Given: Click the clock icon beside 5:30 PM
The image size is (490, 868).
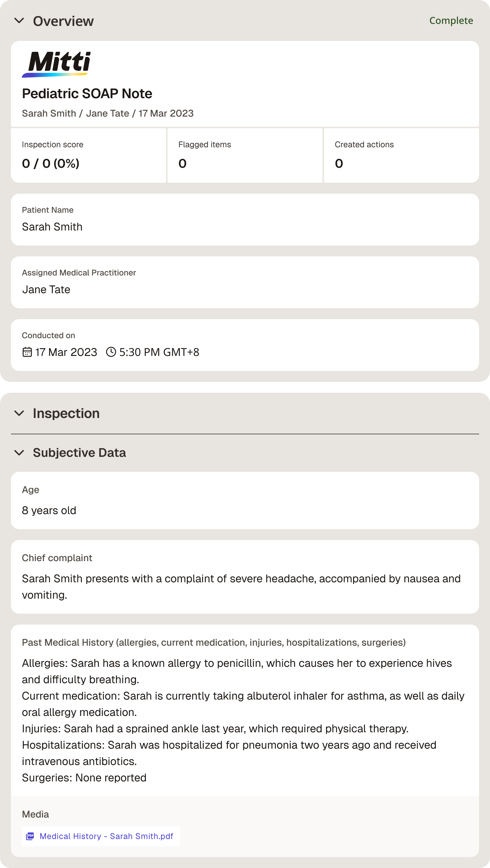Looking at the screenshot, I should click(111, 352).
